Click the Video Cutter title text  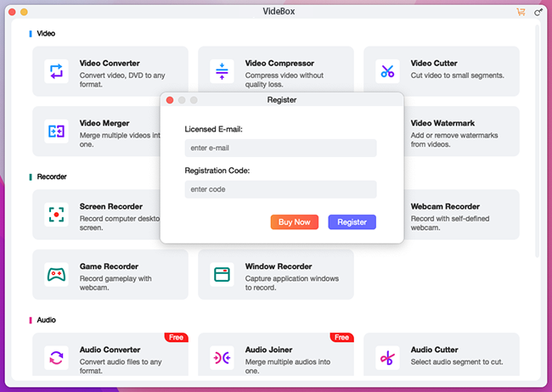click(x=434, y=64)
